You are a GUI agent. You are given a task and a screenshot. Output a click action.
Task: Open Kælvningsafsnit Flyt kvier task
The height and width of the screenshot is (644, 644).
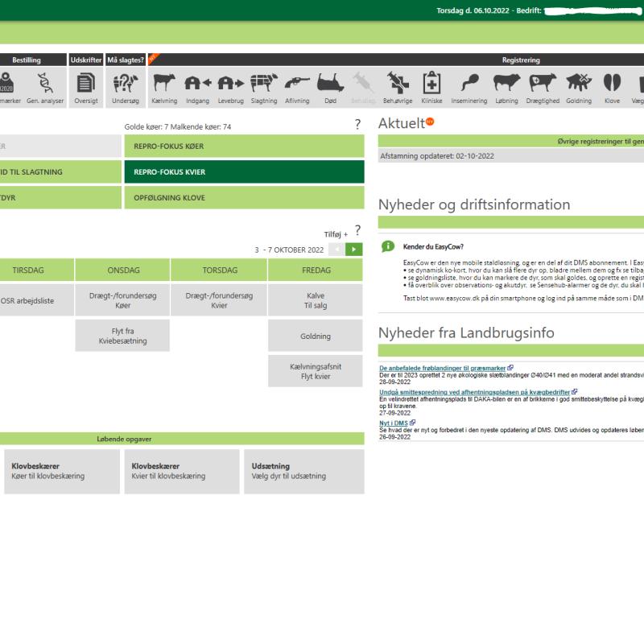tap(315, 371)
